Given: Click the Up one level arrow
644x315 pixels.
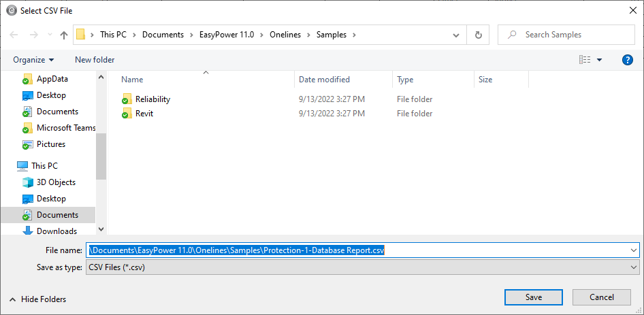Looking at the screenshot, I should 64,35.
